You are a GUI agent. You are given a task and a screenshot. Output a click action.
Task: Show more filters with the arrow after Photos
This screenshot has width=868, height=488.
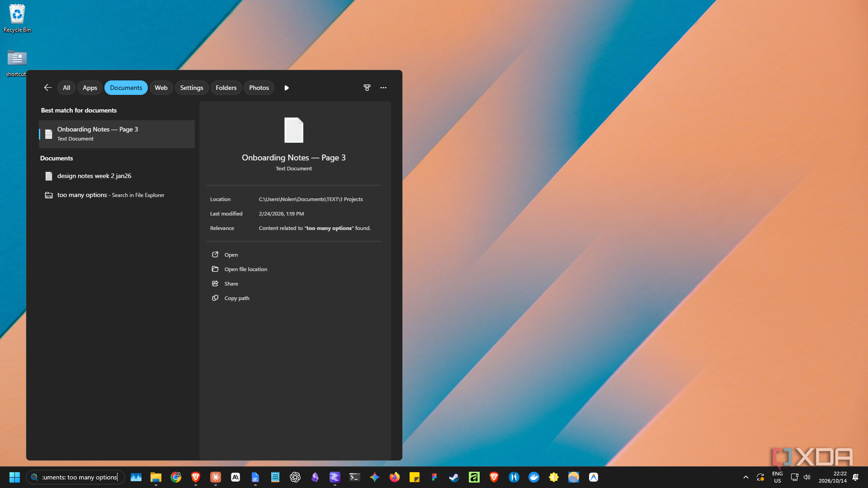287,88
